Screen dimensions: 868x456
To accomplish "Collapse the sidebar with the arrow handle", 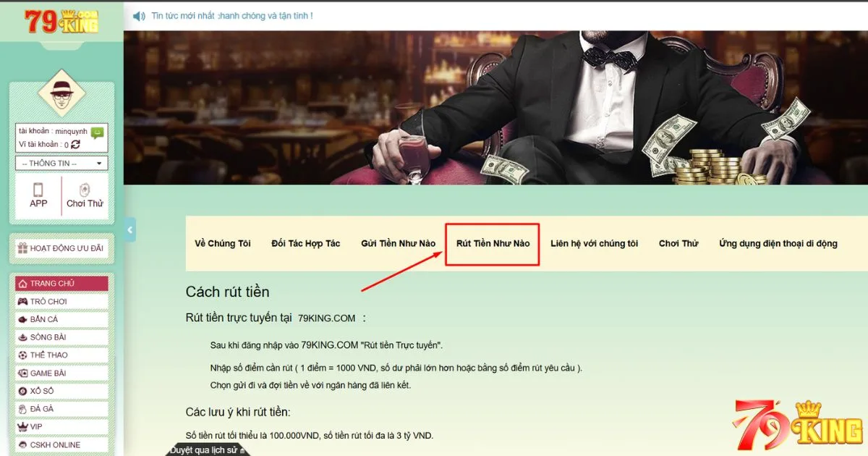I will pos(129,229).
